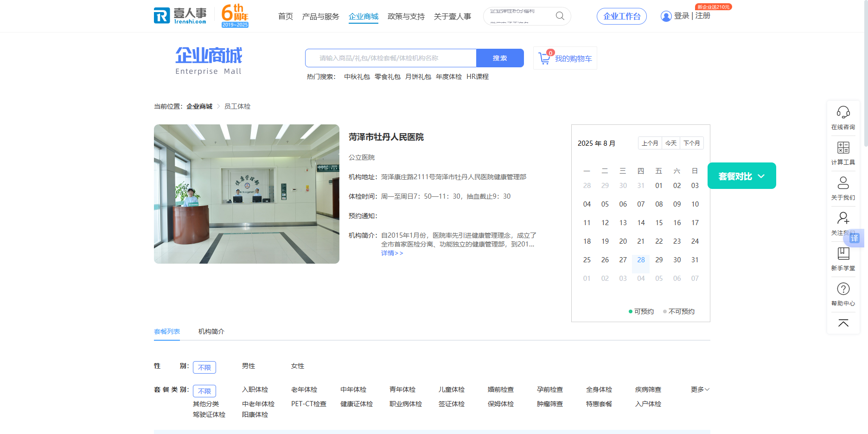Go to 首页 in top navigation

point(286,16)
